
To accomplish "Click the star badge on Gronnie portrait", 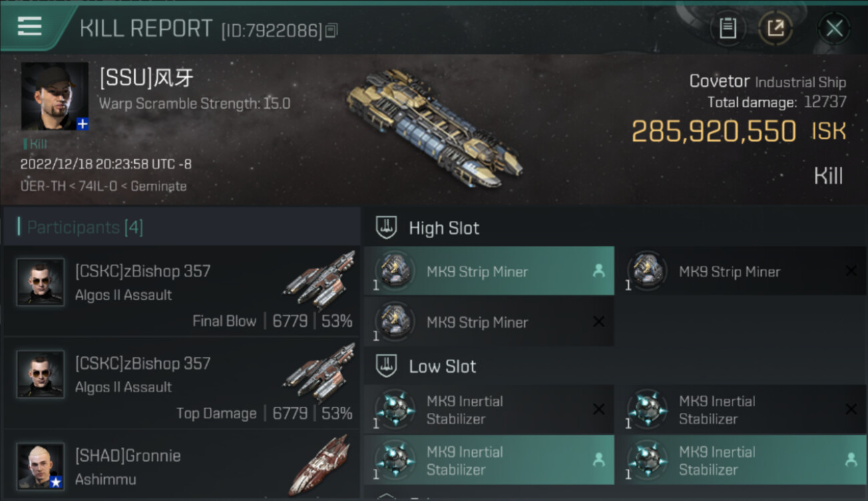I will 56,482.
